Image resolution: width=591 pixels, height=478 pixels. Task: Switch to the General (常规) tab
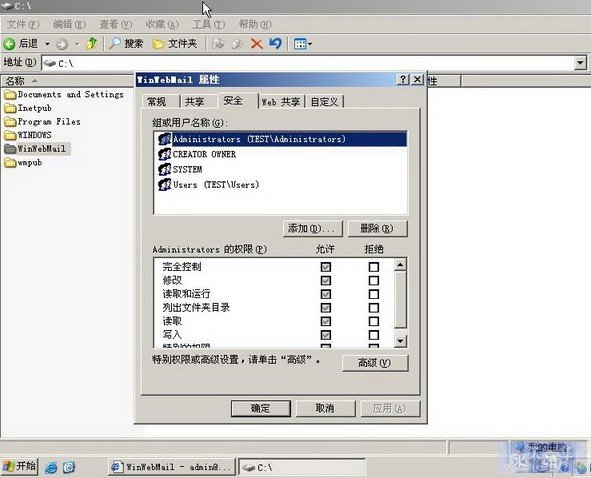pyautogui.click(x=157, y=102)
